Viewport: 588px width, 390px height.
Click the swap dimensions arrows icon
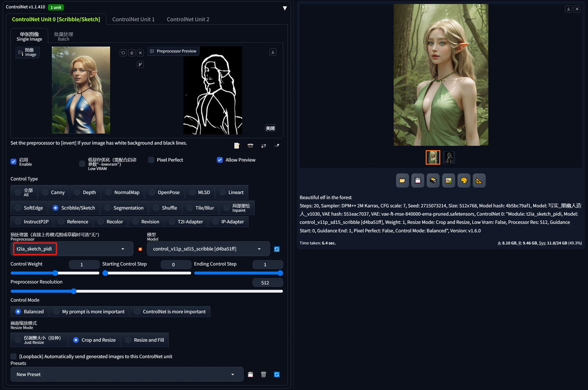263,146
